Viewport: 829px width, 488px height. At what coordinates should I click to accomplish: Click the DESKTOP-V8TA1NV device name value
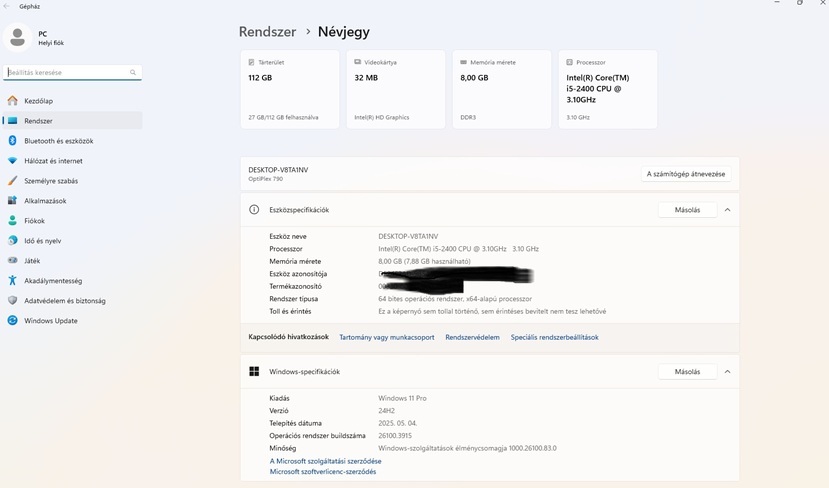(x=408, y=236)
